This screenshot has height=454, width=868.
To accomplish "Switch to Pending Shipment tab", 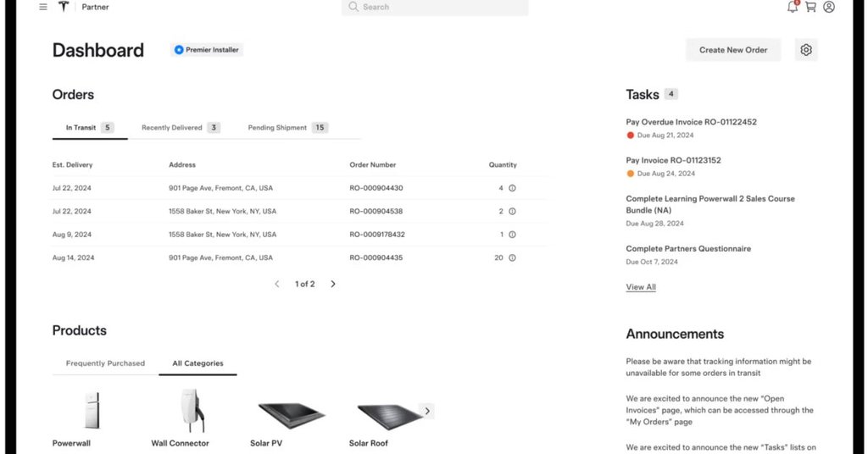I will coord(288,128).
